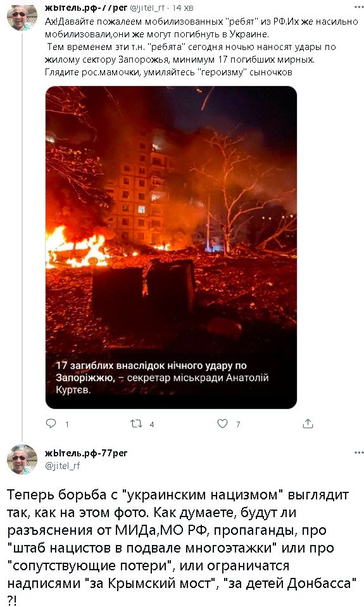Open the profile avatar of the bottom tweet
364x607 pixels.
(22, 460)
